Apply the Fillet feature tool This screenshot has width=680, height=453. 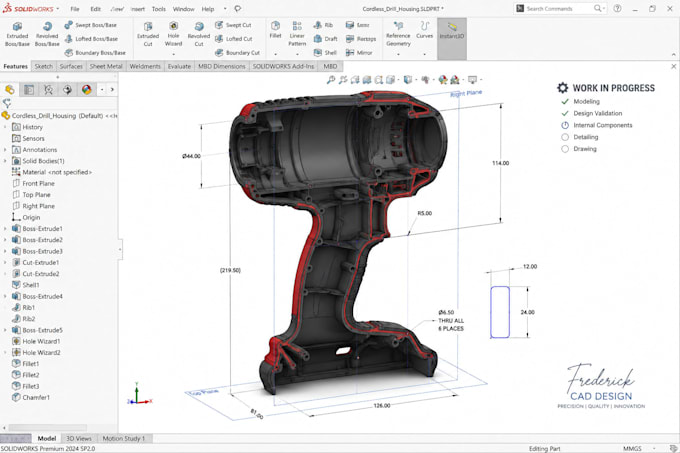coord(275,30)
